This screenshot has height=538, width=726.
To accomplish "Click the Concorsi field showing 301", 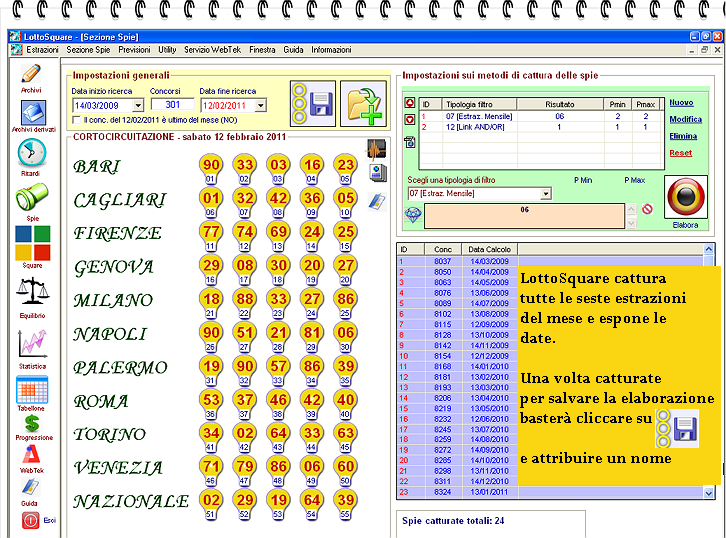I will [172, 105].
